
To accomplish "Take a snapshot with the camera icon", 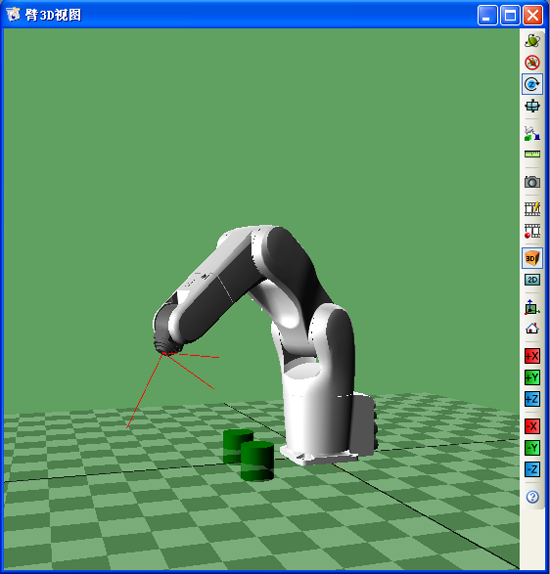I will tap(532, 182).
